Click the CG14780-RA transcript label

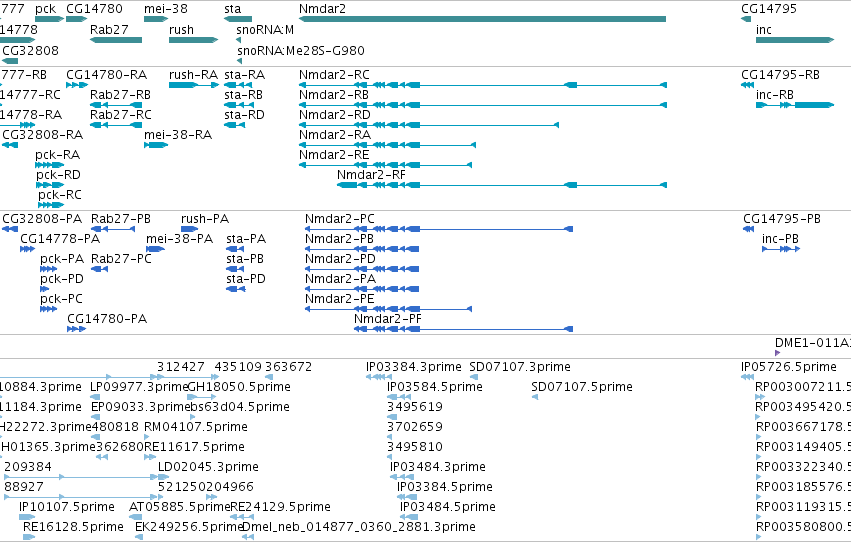click(x=106, y=75)
